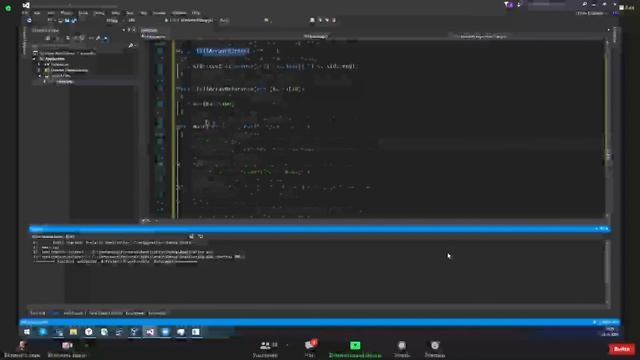
Task: Open the Debug menu
Action: (99, 13)
